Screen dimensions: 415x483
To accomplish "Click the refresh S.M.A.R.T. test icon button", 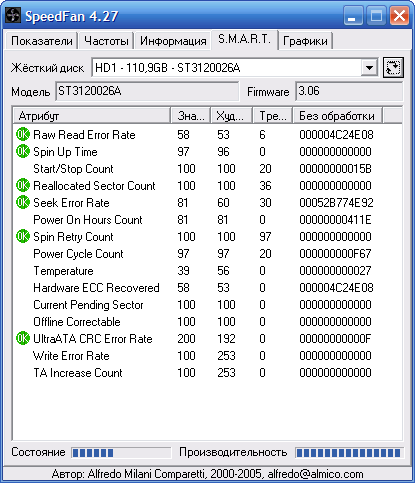I will click(x=393, y=68).
